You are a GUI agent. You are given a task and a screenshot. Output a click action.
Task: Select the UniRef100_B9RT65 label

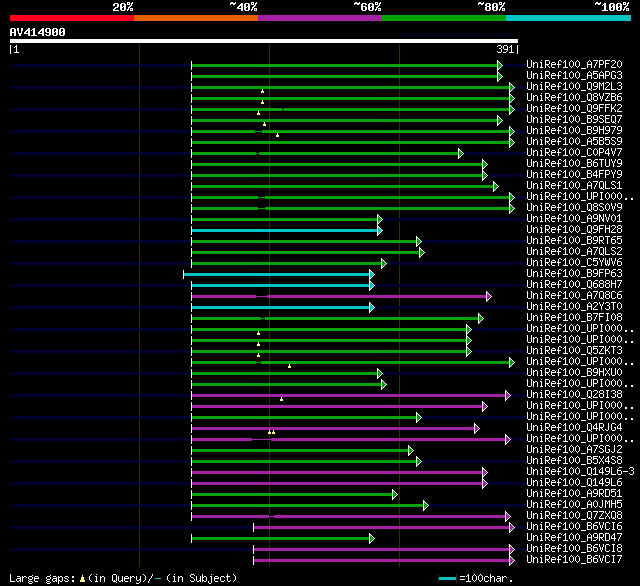(x=574, y=241)
